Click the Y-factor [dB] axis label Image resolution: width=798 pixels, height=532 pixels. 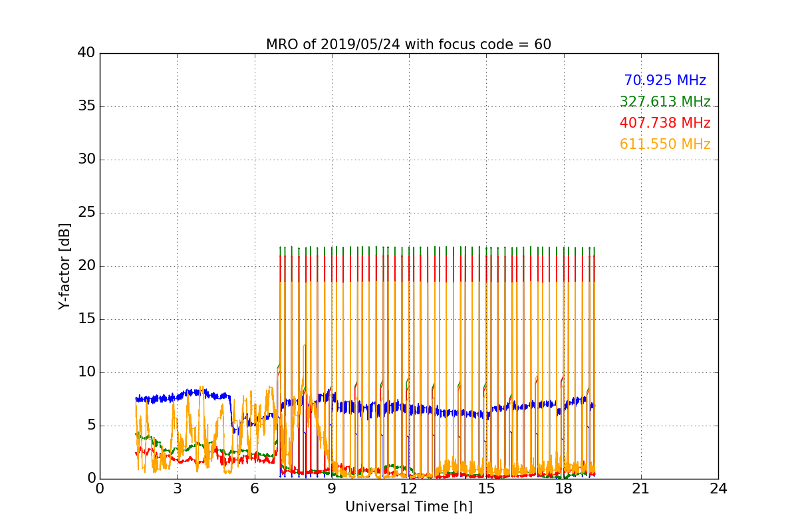(x=65, y=266)
